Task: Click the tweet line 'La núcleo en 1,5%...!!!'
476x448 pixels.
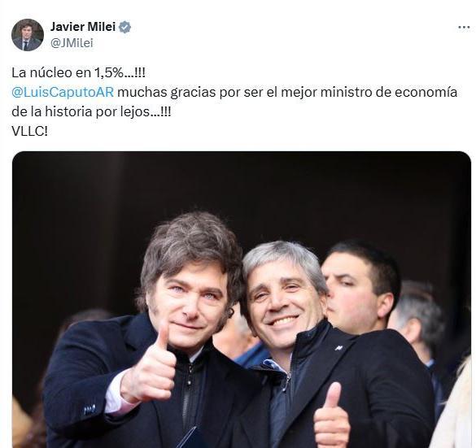Action: (78, 72)
